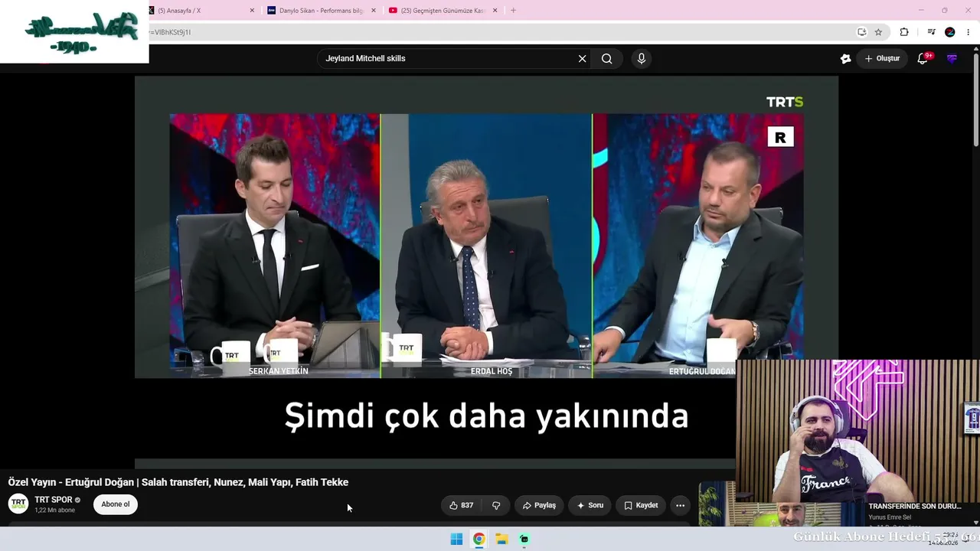980x551 pixels.
Task: Click the Paylaş share button
Action: point(539,505)
